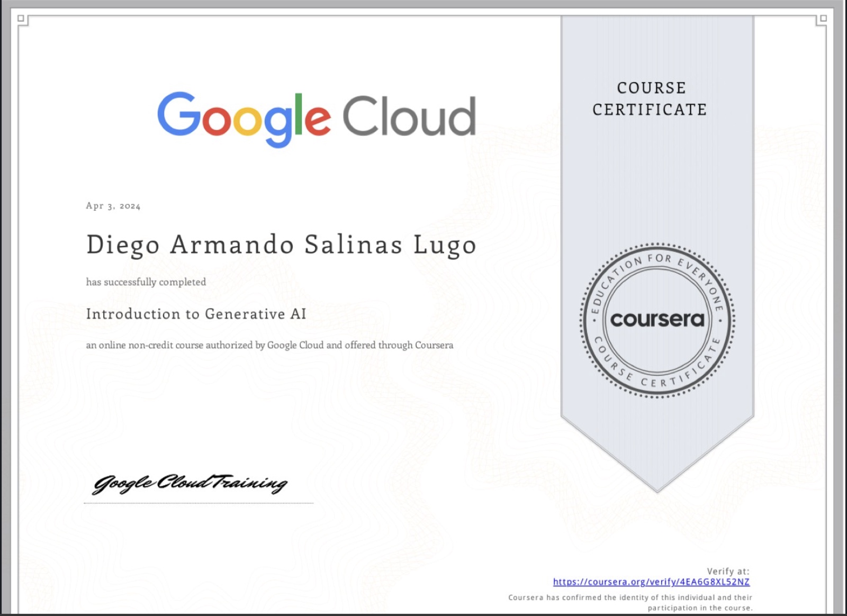Select the name Diego Armando Salinas Lugo

(x=281, y=245)
